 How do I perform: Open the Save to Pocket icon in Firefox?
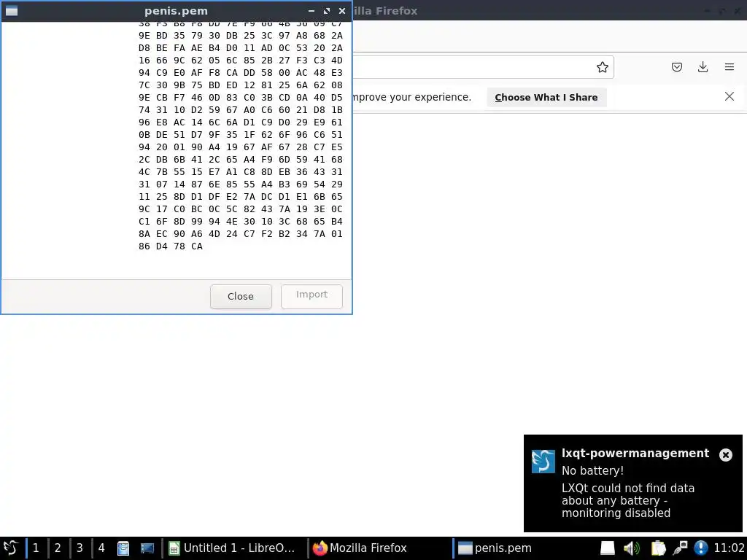click(676, 67)
